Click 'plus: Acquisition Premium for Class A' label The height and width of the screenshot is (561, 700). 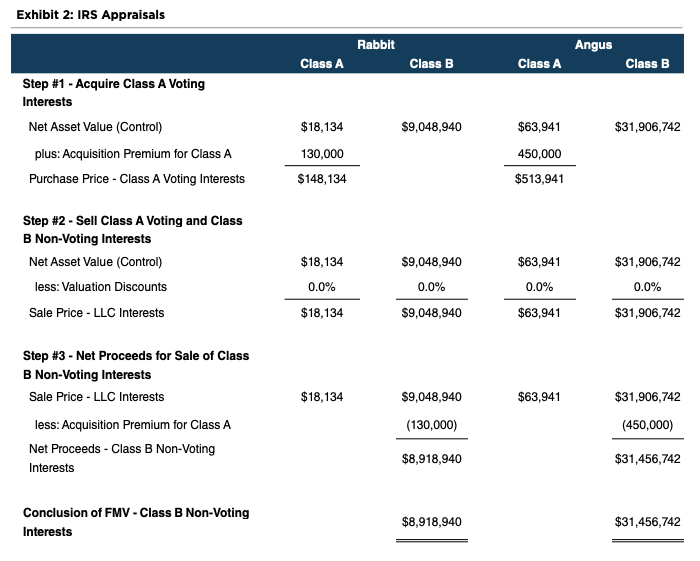pyautogui.click(x=133, y=154)
